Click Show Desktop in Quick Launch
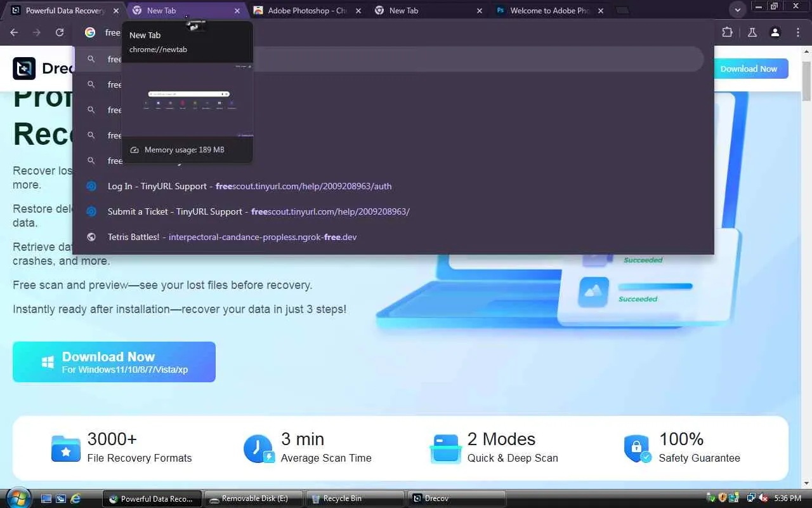 [46, 498]
